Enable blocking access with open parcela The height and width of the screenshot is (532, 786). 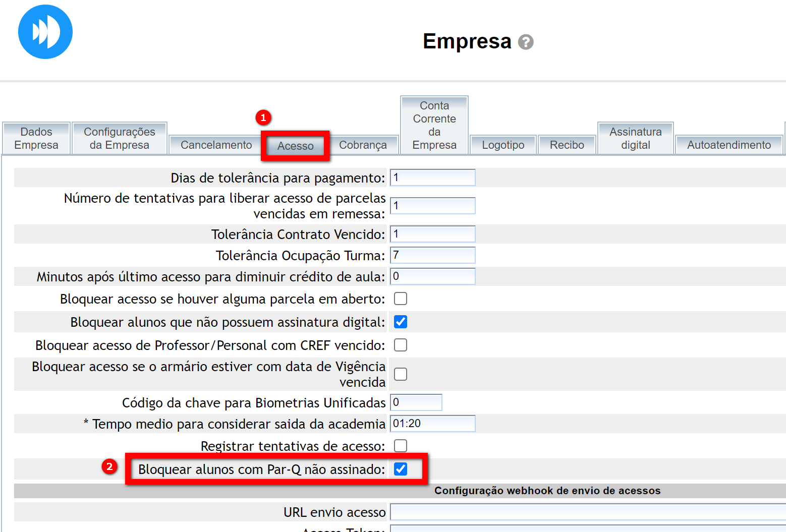click(x=401, y=299)
